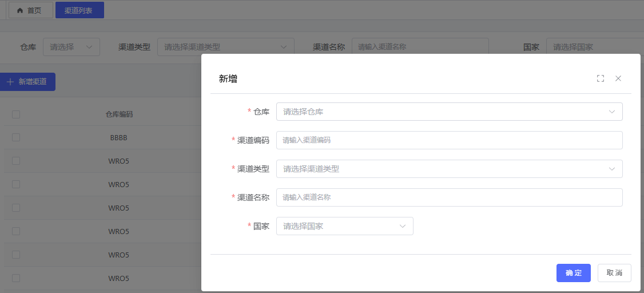Click chevron in filter bar 仓库 select
Screen dimensions: 644x293
click(89, 47)
